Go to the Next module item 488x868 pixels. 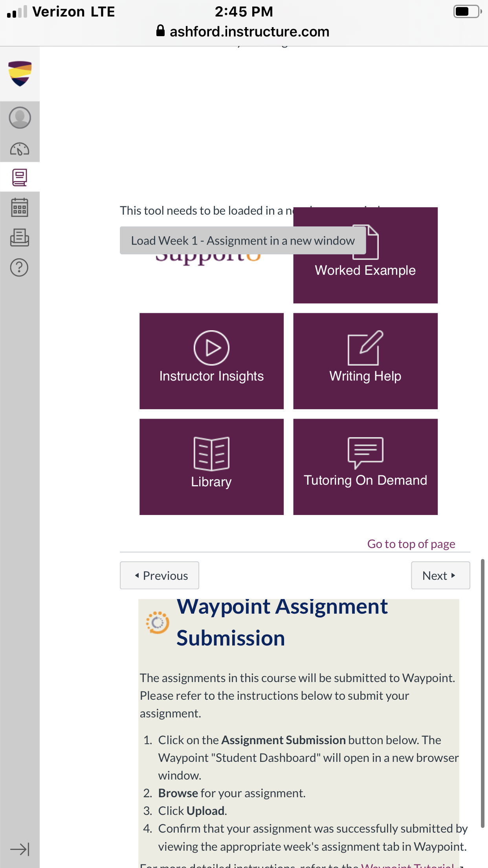(440, 576)
